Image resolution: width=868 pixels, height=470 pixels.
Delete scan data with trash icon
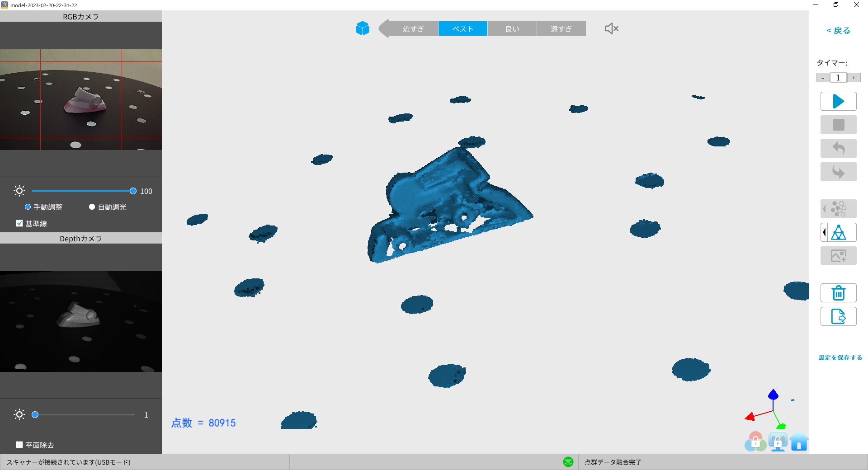tap(838, 293)
